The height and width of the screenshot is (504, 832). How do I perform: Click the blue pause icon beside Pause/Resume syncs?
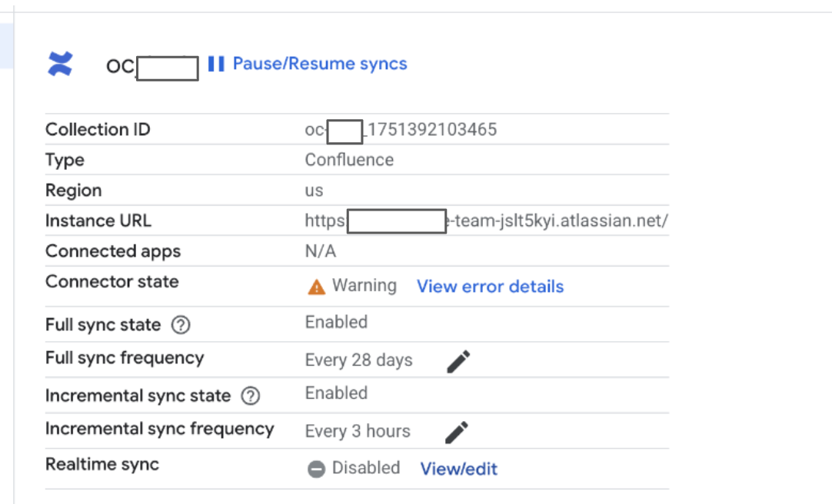(215, 64)
